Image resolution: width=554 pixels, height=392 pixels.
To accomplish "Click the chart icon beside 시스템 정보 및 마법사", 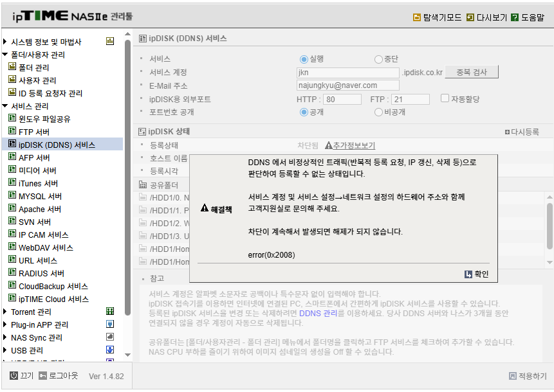I will [x=110, y=41].
